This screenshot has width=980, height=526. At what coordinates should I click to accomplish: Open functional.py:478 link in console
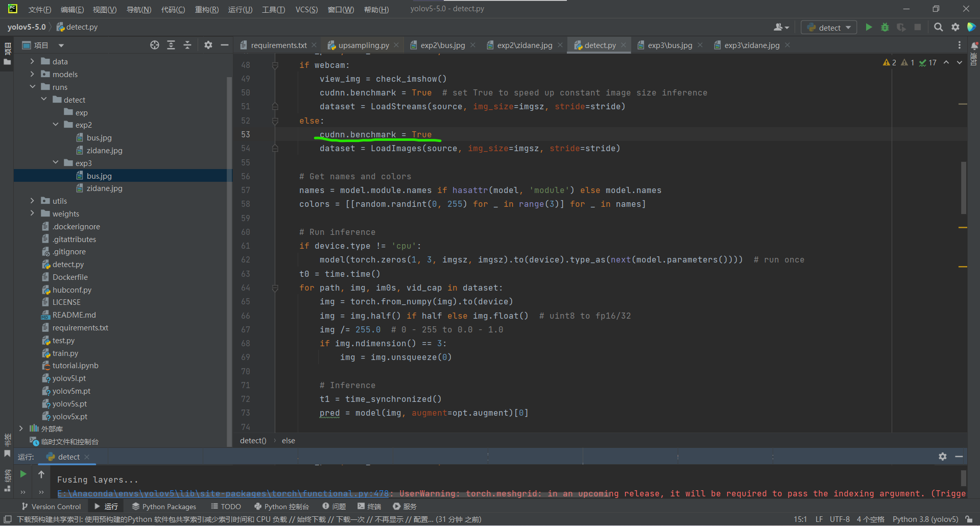[x=223, y=493]
